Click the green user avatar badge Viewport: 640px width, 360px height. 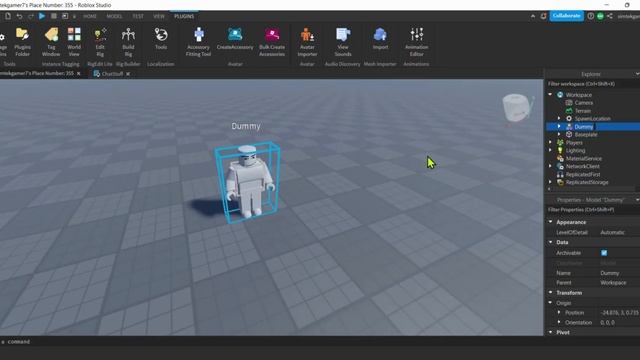600,16
